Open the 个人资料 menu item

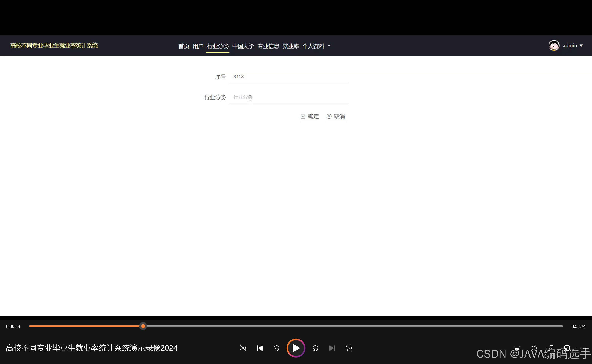click(313, 46)
